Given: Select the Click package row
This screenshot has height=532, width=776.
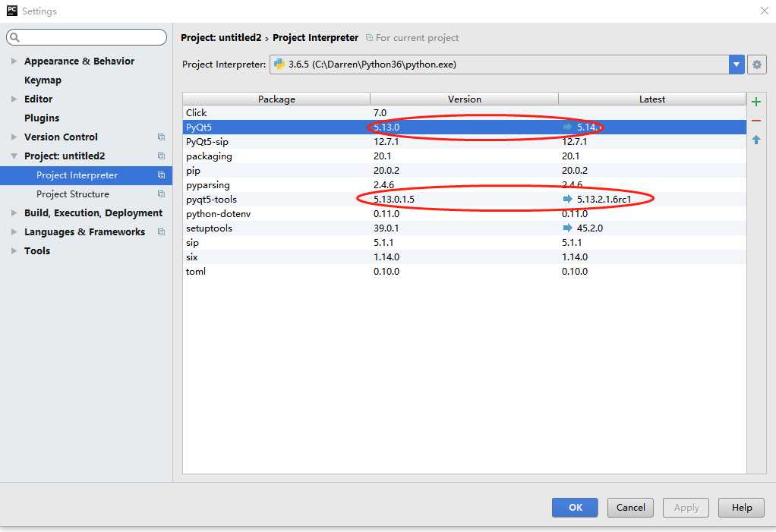Looking at the screenshot, I should point(464,113).
